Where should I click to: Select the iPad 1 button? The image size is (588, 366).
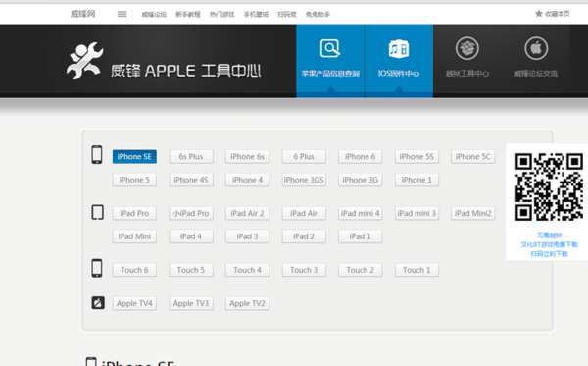[360, 236]
